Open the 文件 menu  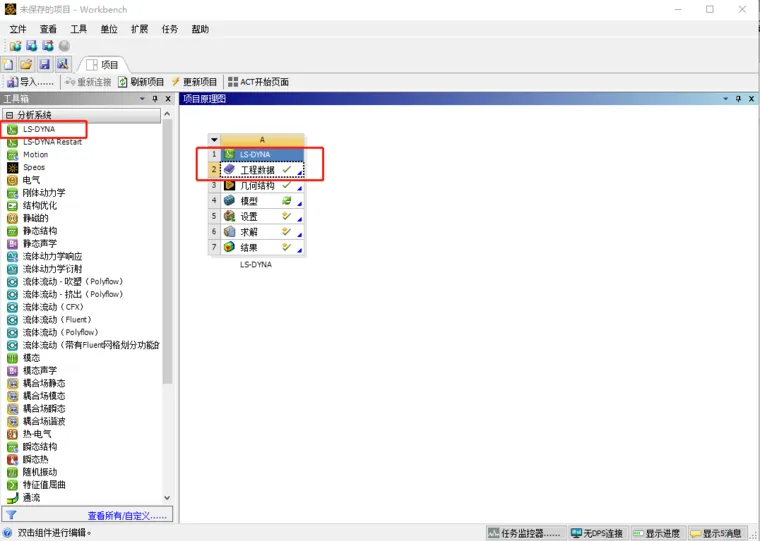click(18, 29)
